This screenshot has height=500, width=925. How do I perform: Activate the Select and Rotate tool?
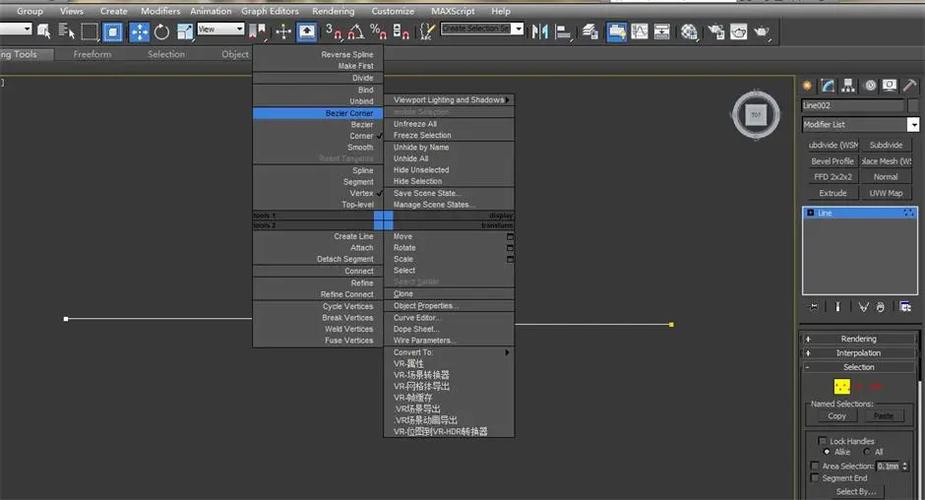coord(162,32)
